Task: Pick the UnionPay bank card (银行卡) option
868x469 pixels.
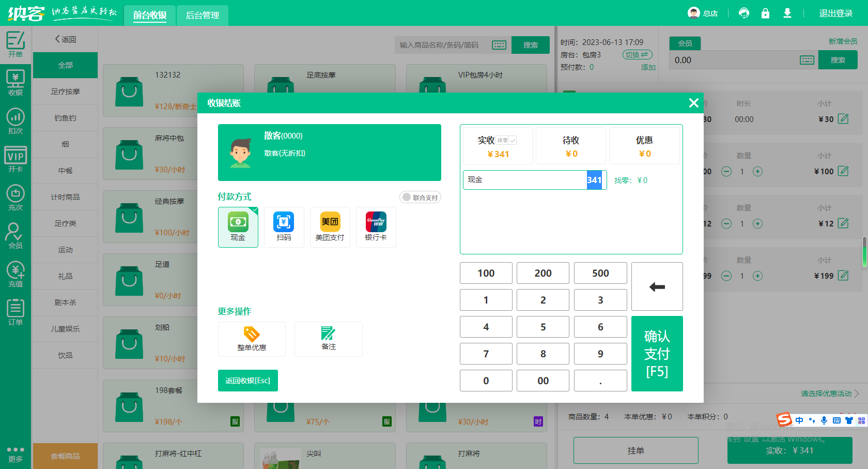Action: pyautogui.click(x=376, y=227)
